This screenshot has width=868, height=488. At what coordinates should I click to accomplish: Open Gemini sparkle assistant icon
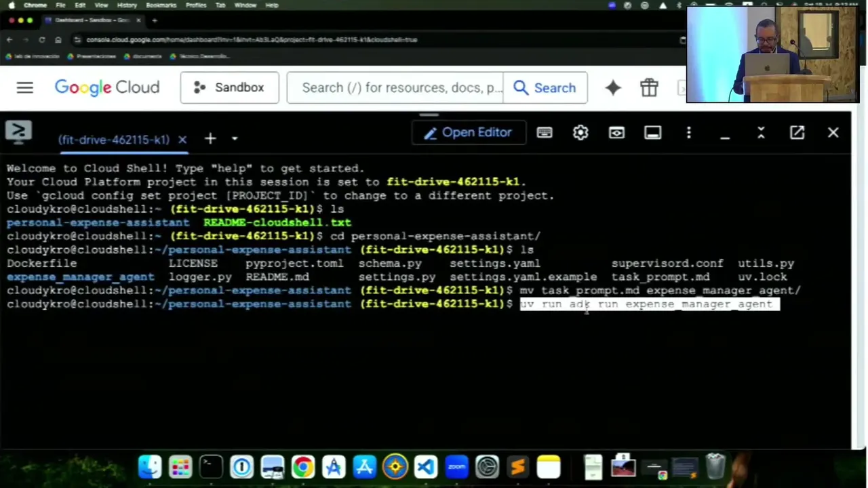coord(613,87)
